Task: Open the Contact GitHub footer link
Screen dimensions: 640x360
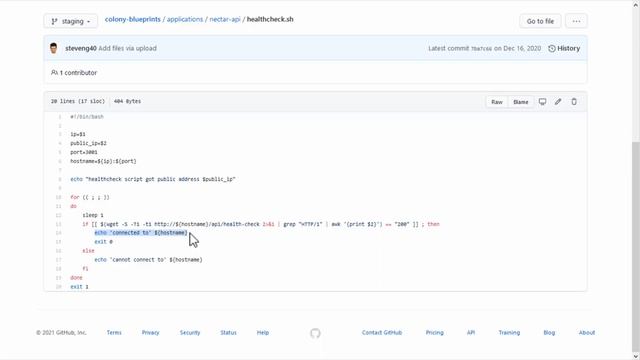Action: click(x=382, y=333)
